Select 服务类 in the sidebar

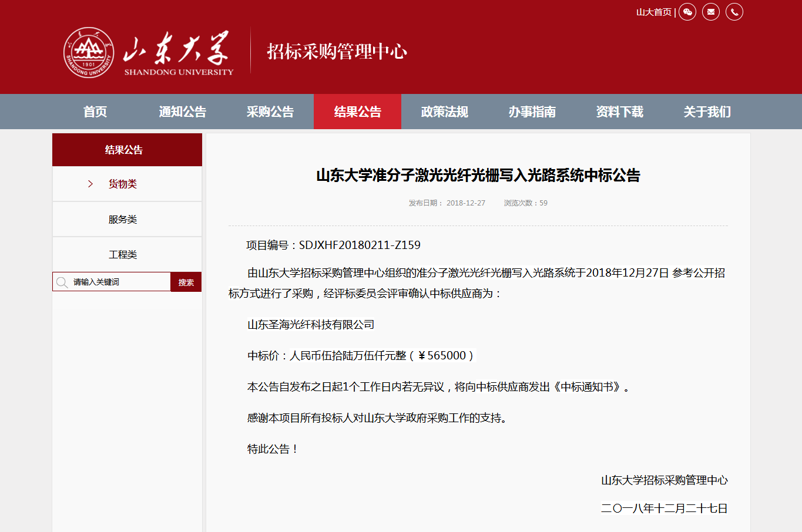(127, 219)
